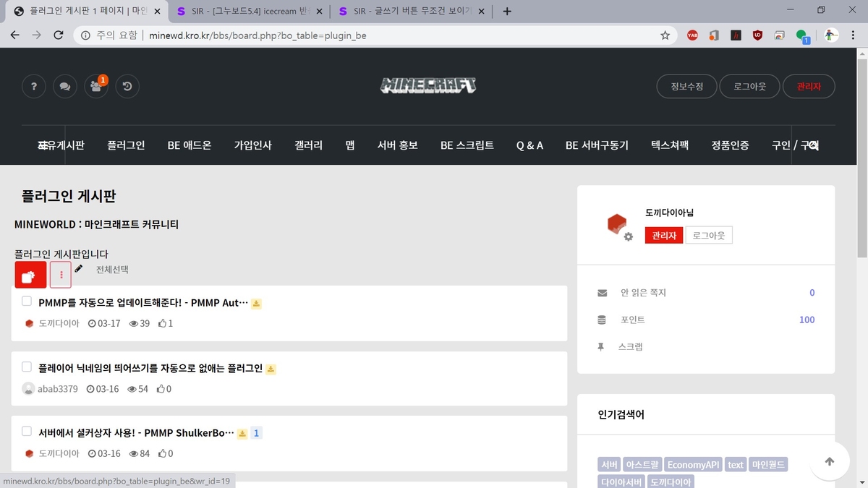Open the search magnifier in navigation bar
This screenshot has width=868, height=488.
(x=813, y=145)
